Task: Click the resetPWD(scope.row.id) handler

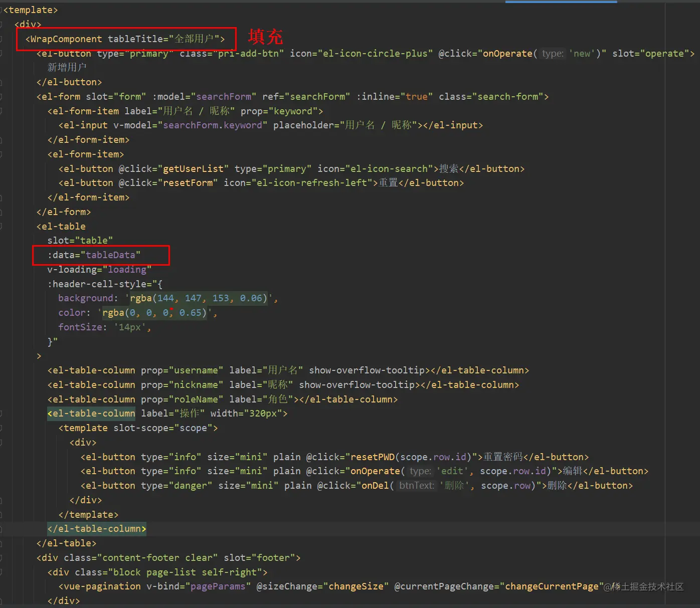Action: coord(411,457)
